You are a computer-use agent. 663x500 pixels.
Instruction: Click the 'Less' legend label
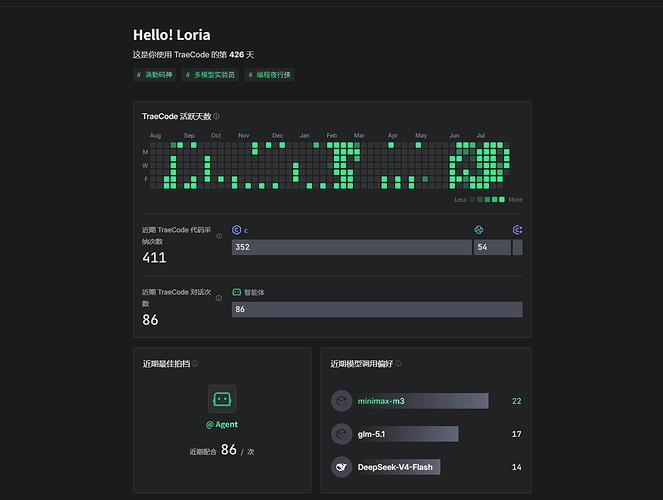[460, 199]
